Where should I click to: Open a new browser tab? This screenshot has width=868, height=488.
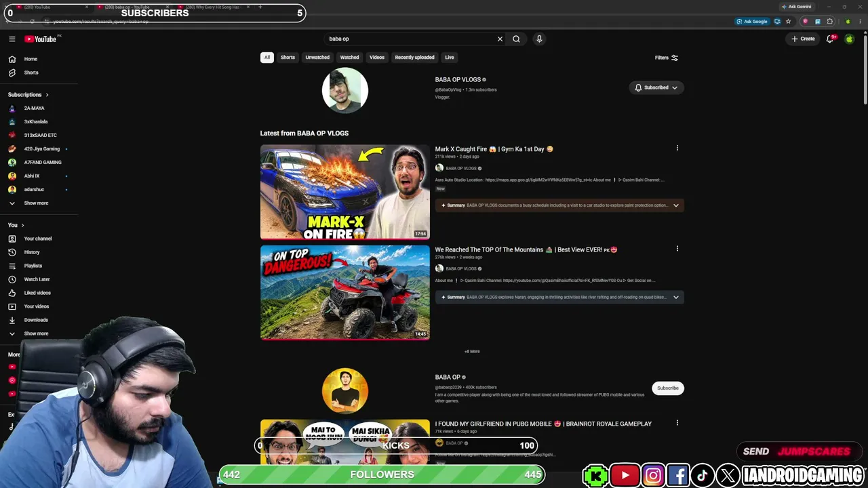260,7
